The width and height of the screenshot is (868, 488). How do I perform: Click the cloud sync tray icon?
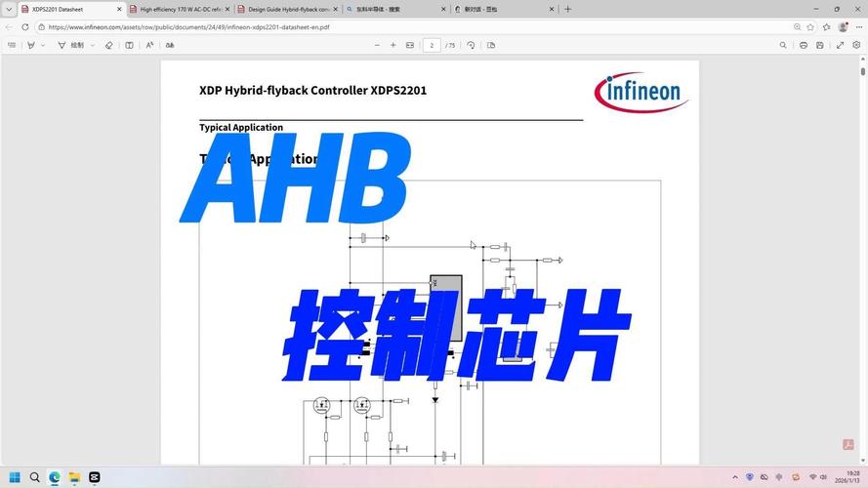tap(765, 477)
